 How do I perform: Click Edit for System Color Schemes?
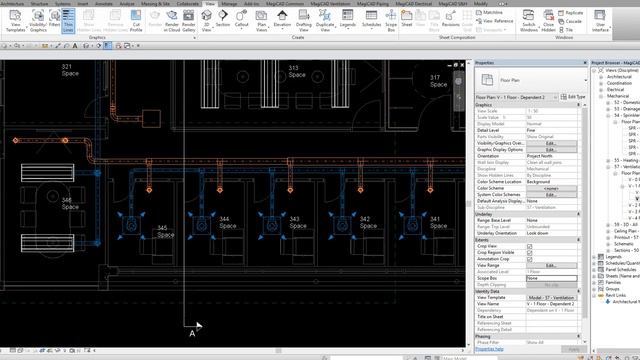click(551, 195)
